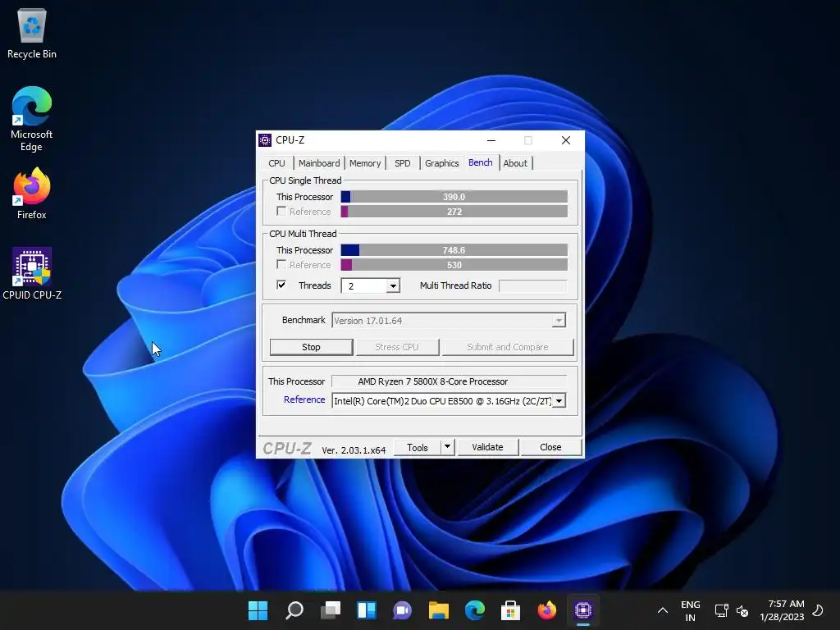Open the clock showing 7:57 AM
Viewport: 840px width, 630px height.
(782, 610)
